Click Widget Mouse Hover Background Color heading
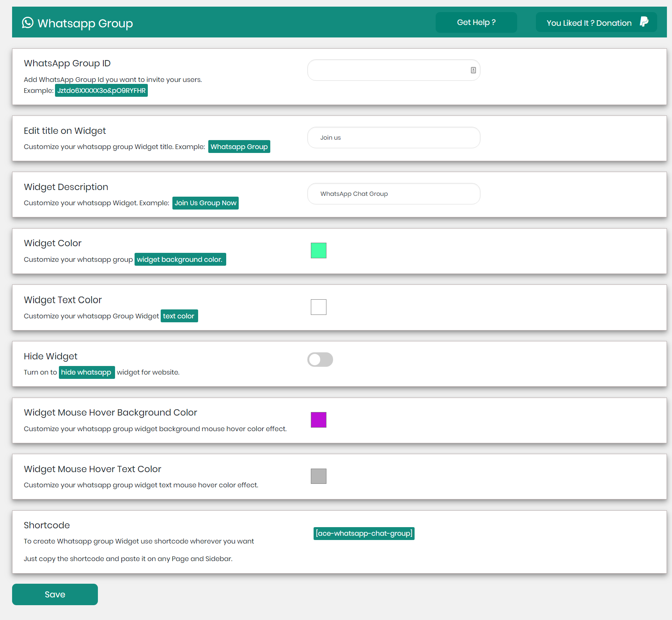The width and height of the screenshot is (672, 620). pyautogui.click(x=110, y=412)
